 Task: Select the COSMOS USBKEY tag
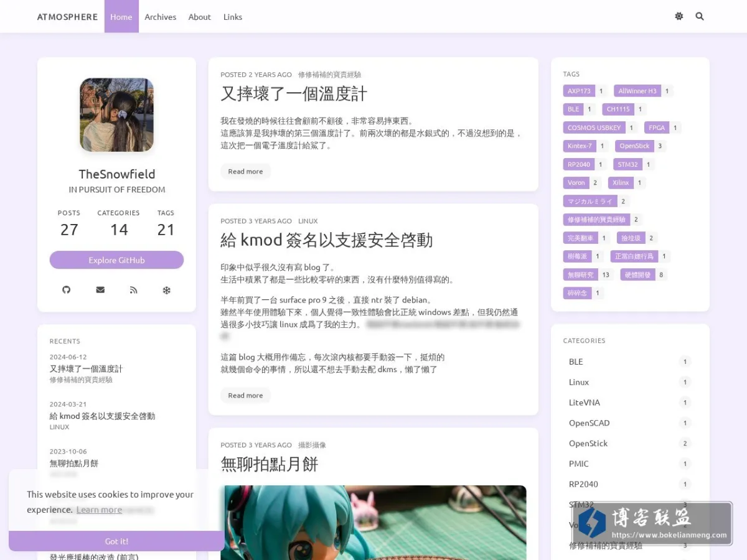click(594, 128)
